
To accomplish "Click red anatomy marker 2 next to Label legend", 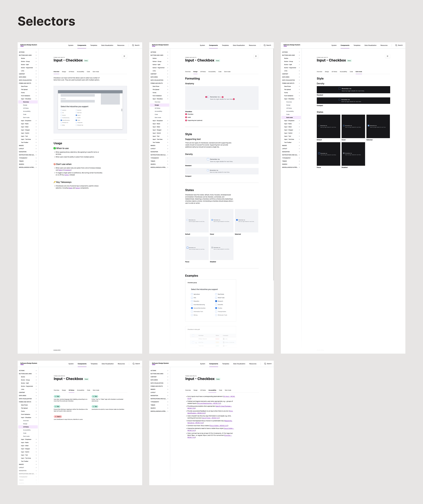I will (x=186, y=117).
